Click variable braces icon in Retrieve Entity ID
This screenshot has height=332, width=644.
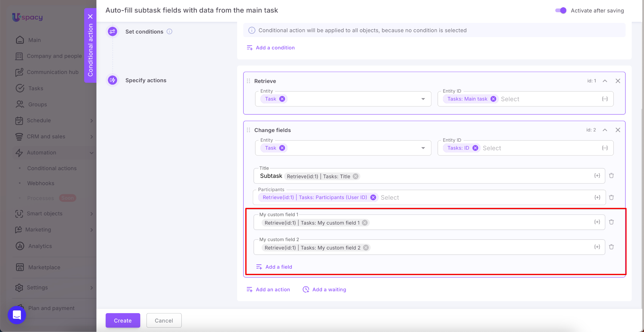point(605,99)
